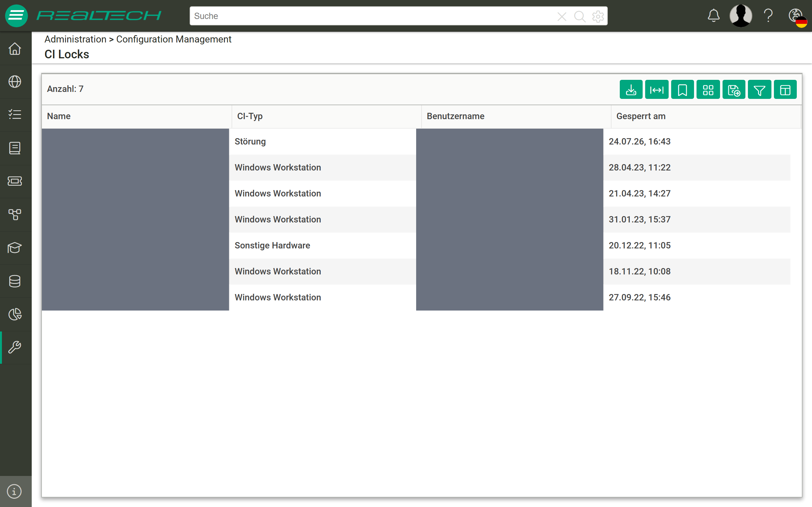Open the notifications bell

point(713,16)
